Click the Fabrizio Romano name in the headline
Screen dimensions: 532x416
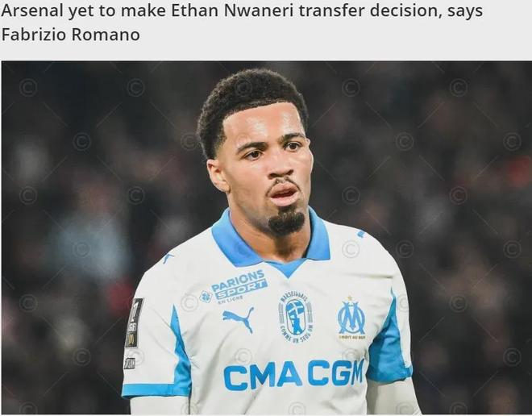point(71,35)
